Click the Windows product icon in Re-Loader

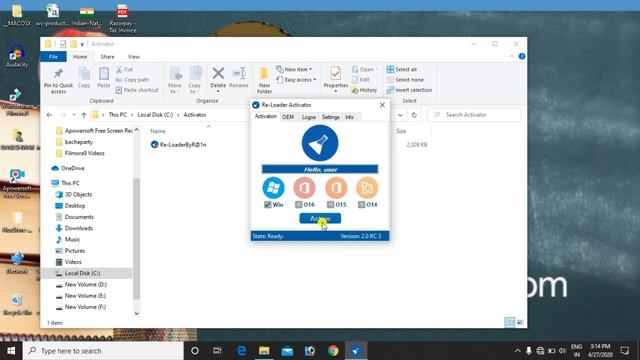tap(273, 188)
